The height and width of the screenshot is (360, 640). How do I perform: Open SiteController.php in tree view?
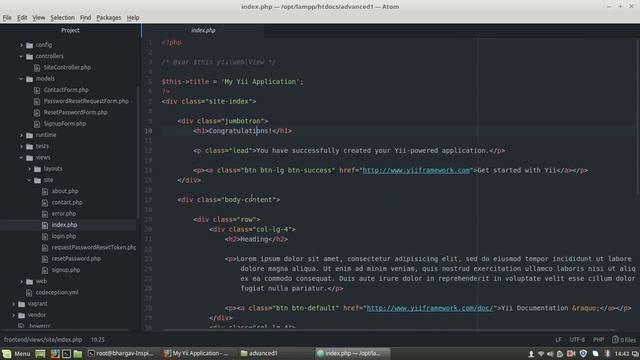pyautogui.click(x=67, y=67)
